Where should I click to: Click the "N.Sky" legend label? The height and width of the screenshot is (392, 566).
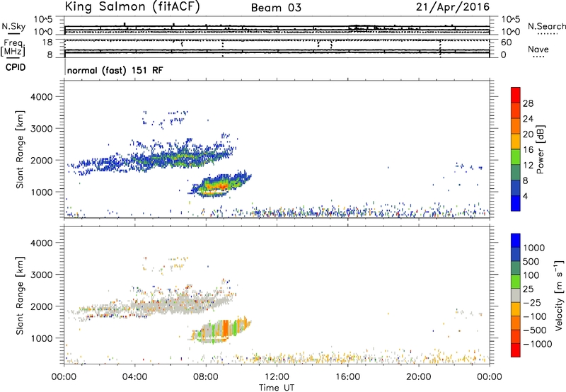pos(13,26)
